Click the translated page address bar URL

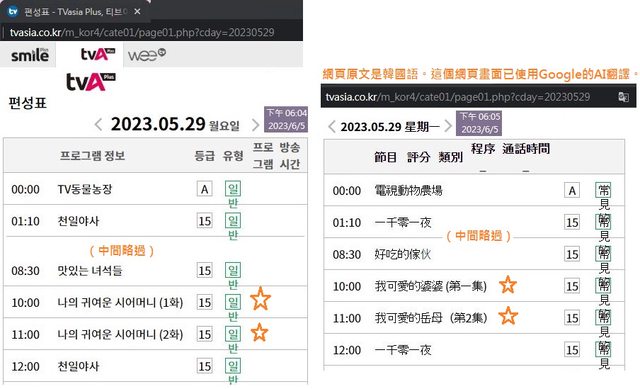tap(458, 97)
